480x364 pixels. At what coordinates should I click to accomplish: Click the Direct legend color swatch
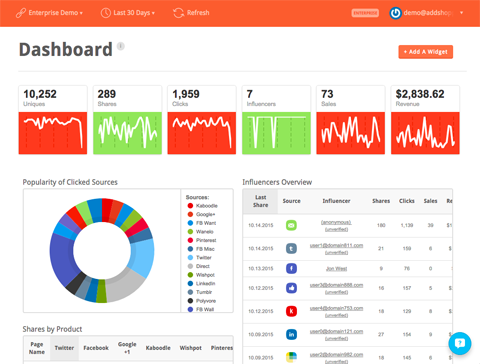point(190,266)
